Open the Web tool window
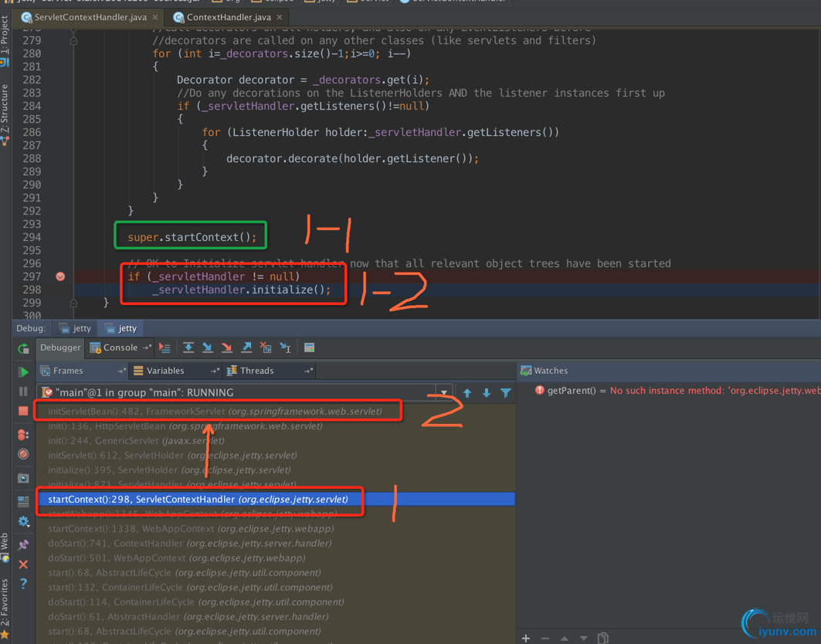The height and width of the screenshot is (644, 821). point(5,546)
